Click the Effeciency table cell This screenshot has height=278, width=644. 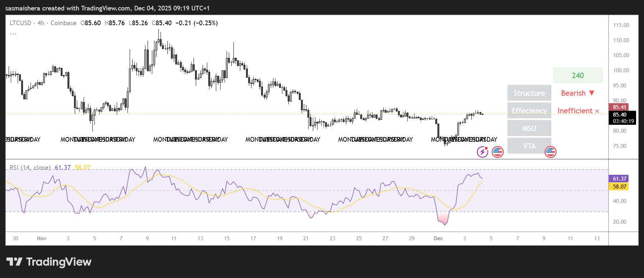[529, 111]
